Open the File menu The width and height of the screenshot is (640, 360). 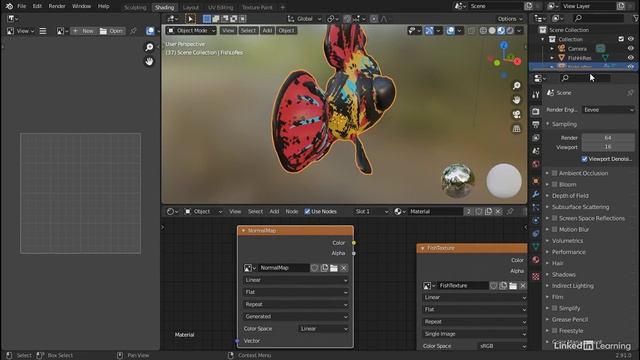22,6
